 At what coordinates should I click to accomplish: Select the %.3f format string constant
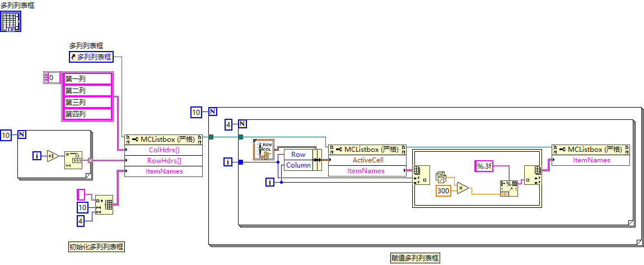[484, 166]
